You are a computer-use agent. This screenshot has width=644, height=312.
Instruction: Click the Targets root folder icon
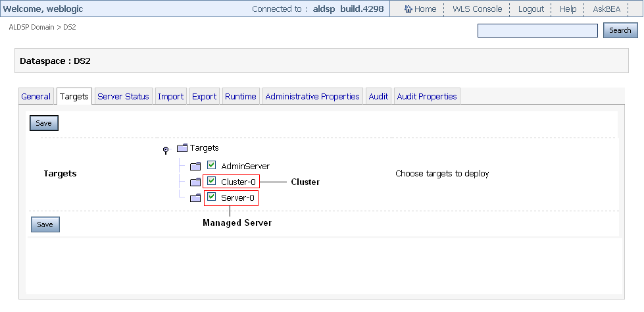(x=182, y=148)
